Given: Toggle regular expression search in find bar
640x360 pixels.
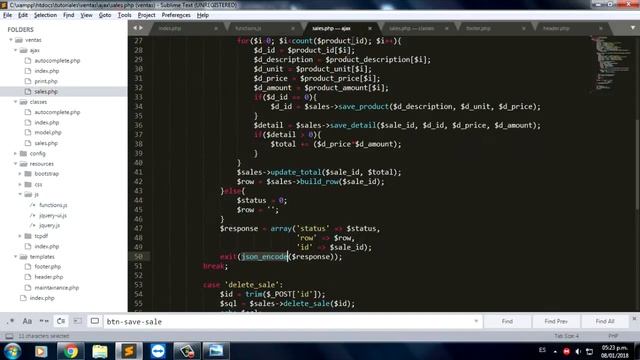Looking at the screenshot, I should tap(11, 321).
